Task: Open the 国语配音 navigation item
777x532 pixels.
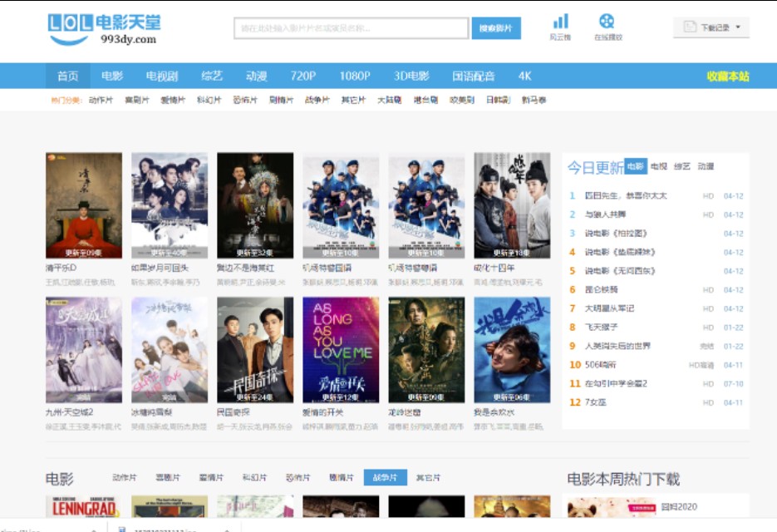Action: tap(473, 76)
